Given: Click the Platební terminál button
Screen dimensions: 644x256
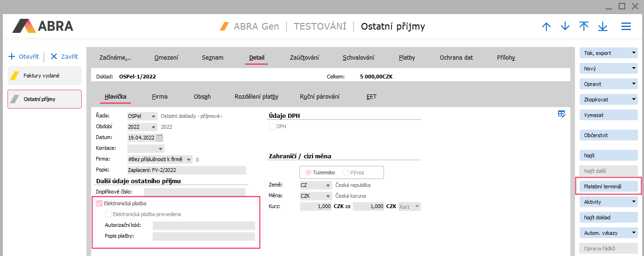Looking at the screenshot, I should click(608, 186).
